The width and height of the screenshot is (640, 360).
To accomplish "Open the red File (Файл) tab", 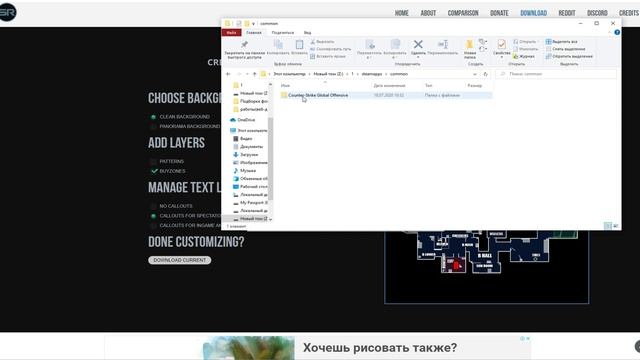I will point(231,33).
